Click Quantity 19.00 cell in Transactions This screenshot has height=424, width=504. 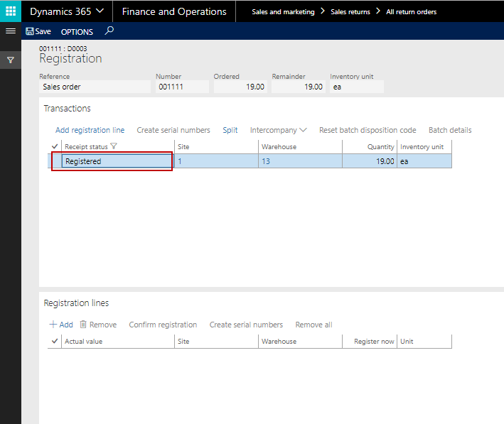coord(370,161)
